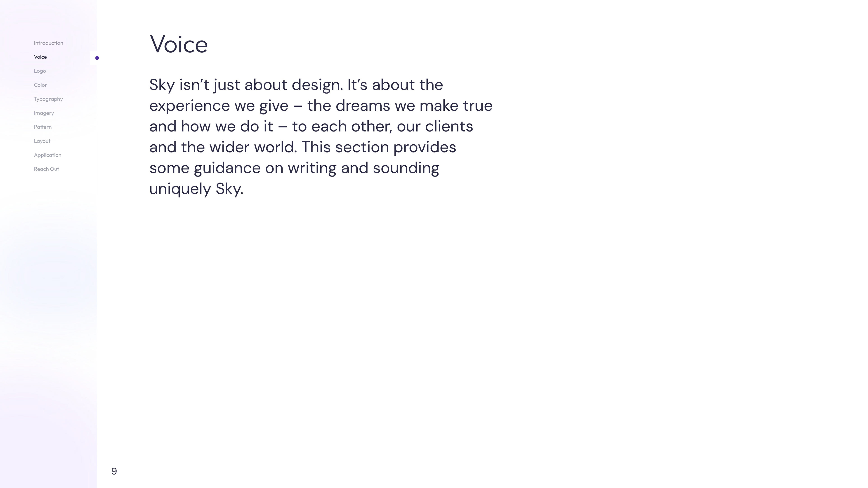868x488 pixels.
Task: Go to the Logo section
Action: (40, 71)
